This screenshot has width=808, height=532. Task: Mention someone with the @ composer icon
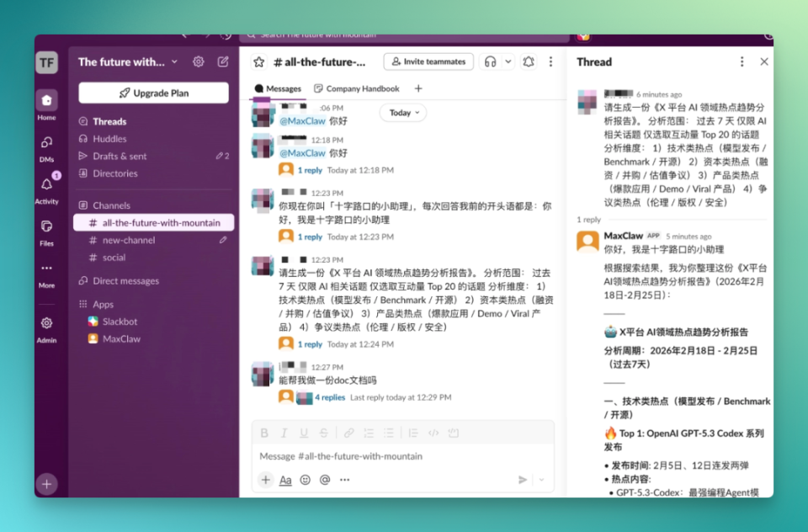324,480
